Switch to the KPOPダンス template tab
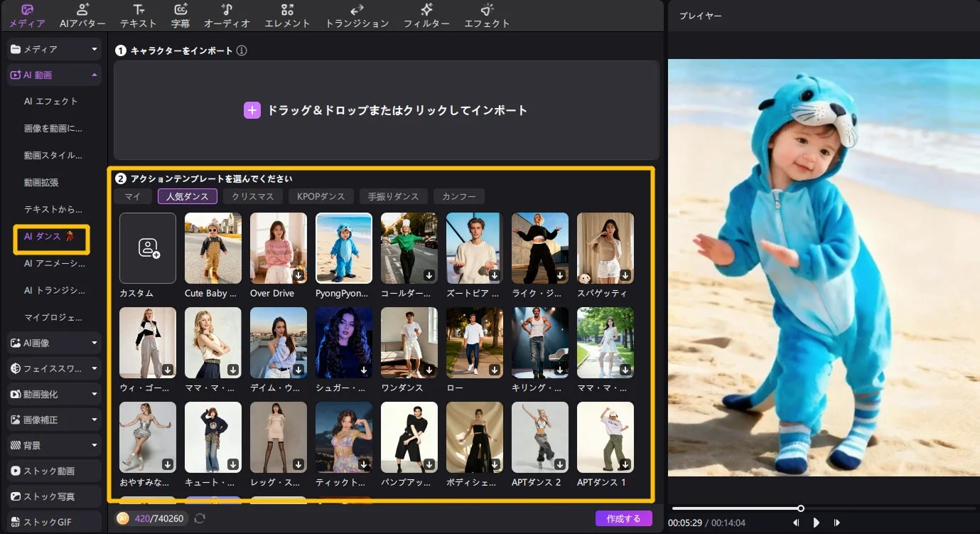This screenshot has height=534, width=980. 321,196
